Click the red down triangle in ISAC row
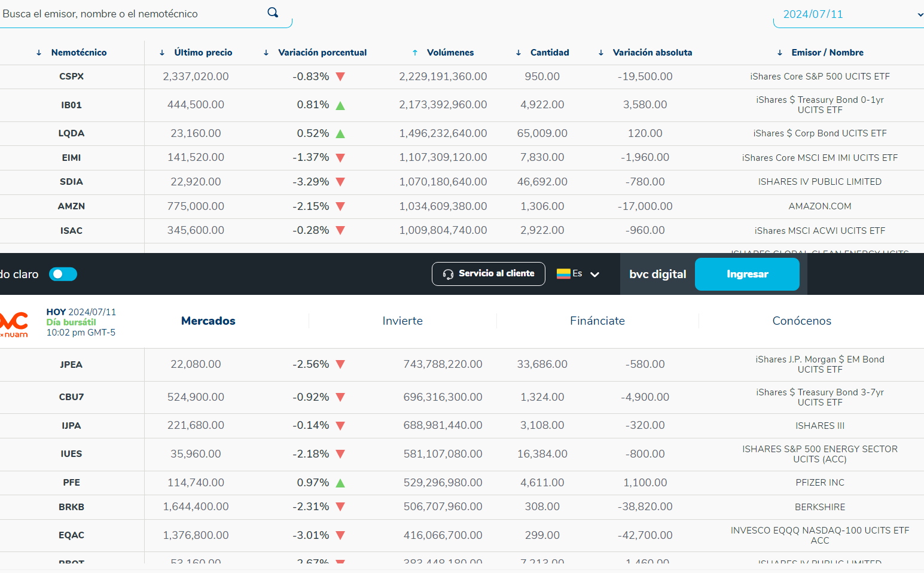Viewport: 924px width, 573px height. click(340, 230)
